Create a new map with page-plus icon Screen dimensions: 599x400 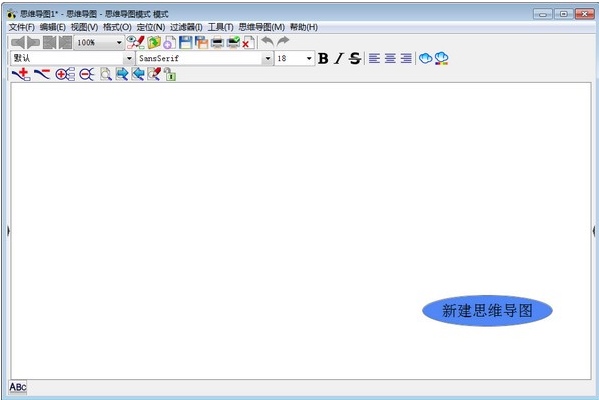click(169, 42)
